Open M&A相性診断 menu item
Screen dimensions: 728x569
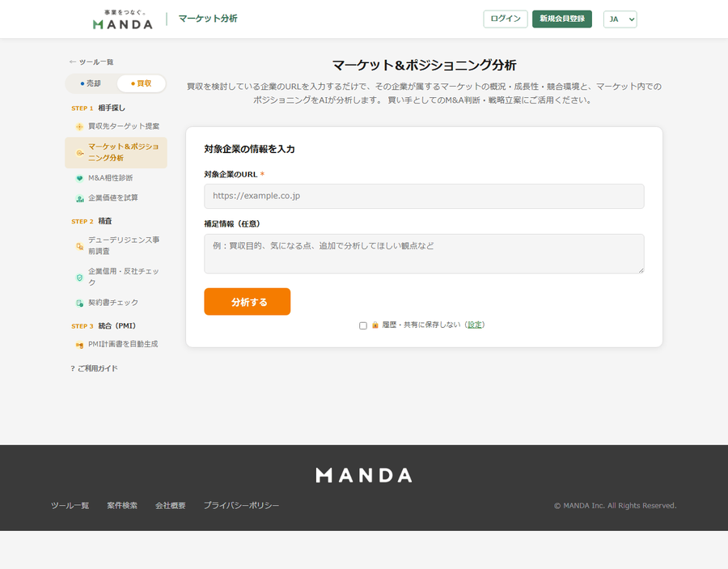pos(116,178)
